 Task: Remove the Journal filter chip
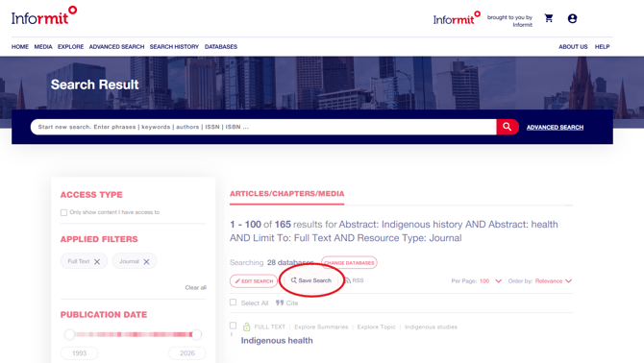146,262
